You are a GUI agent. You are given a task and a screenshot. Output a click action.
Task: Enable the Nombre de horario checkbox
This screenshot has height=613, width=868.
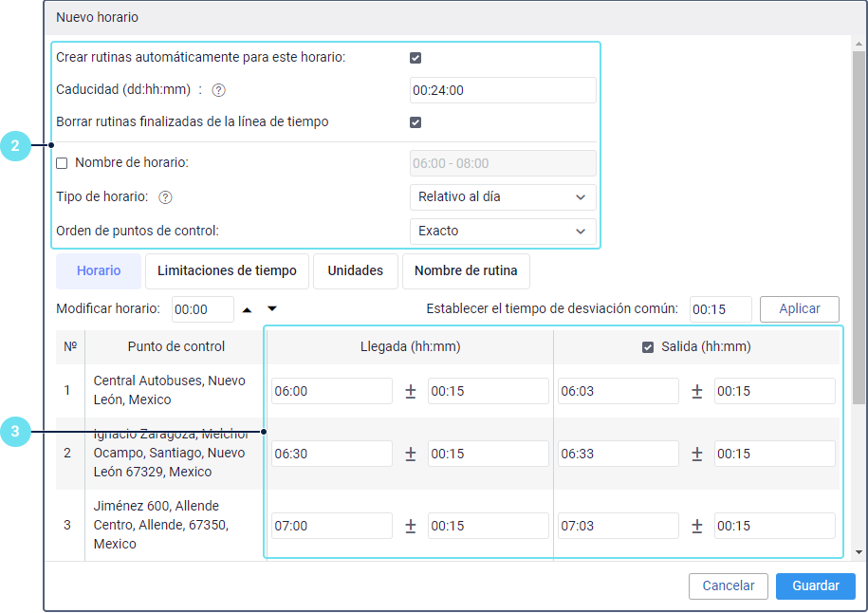coord(63,163)
